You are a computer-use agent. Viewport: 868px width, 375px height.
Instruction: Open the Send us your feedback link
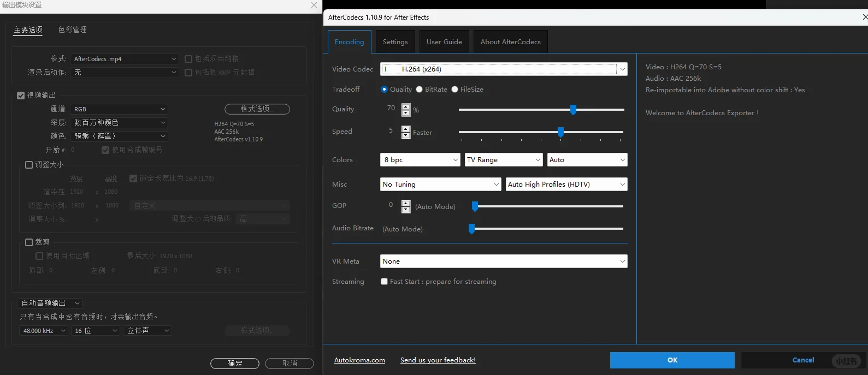[438, 360]
